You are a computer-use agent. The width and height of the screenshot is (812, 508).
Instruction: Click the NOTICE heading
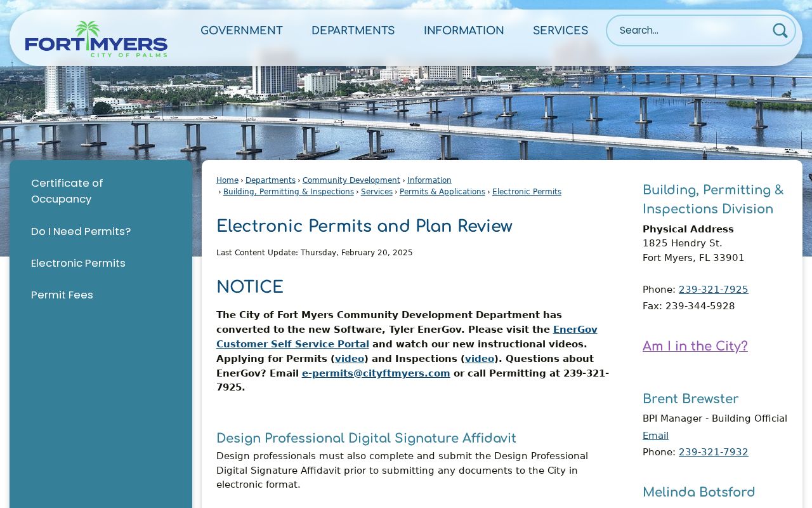point(250,287)
